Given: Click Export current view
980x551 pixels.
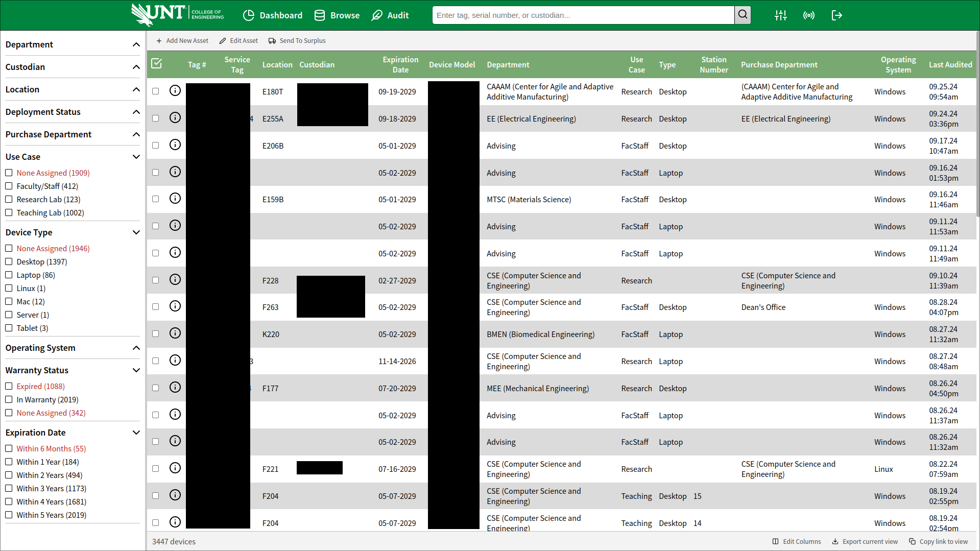Looking at the screenshot, I should tap(865, 542).
